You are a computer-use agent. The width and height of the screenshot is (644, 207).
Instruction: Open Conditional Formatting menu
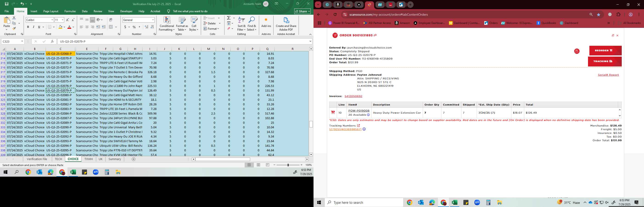[167, 24]
